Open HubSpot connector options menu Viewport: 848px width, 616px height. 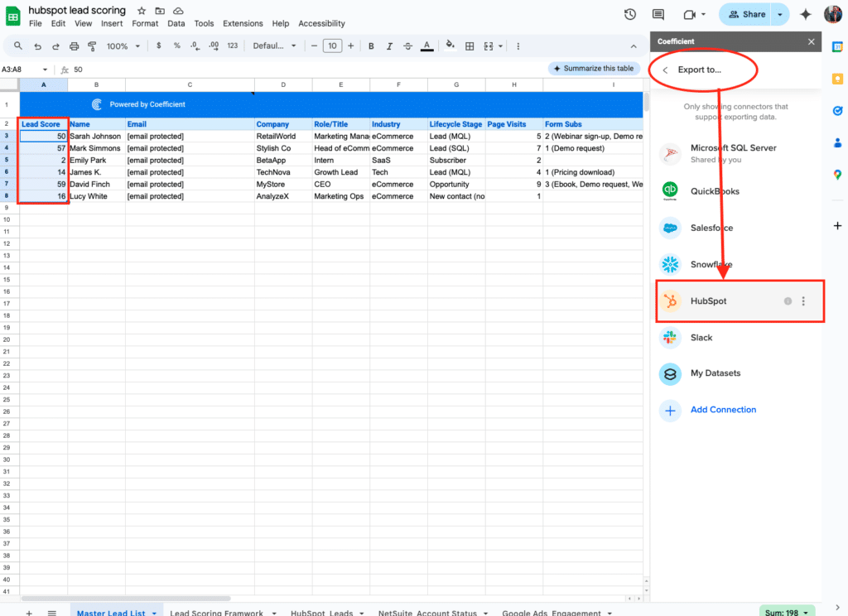803,301
